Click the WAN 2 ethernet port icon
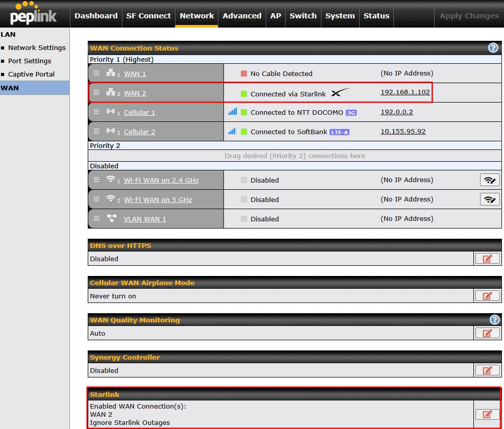 click(111, 92)
